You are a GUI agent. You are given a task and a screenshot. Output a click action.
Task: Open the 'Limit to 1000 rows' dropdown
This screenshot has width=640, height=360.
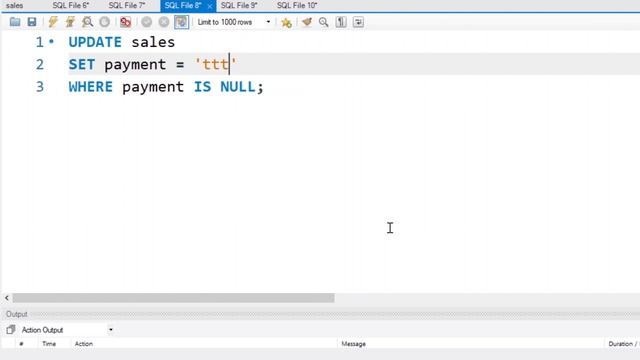coord(234,22)
